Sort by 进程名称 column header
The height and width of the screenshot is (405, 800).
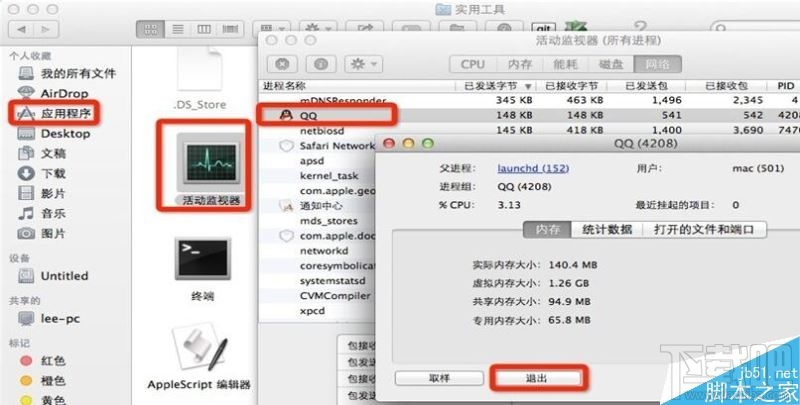357,86
